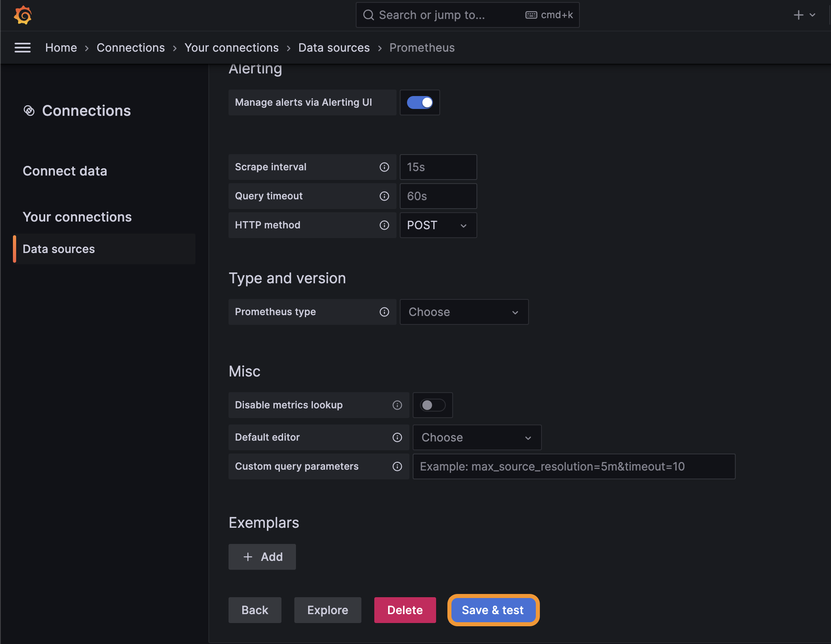
Task: Click the Grafana logo icon
Action: pos(23,15)
